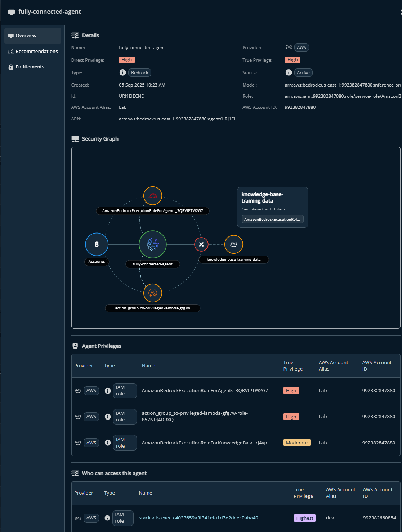Click the header monitor icon beside fully-connected-agent
Image resolution: width=402 pixels, height=532 pixels.
click(12, 12)
